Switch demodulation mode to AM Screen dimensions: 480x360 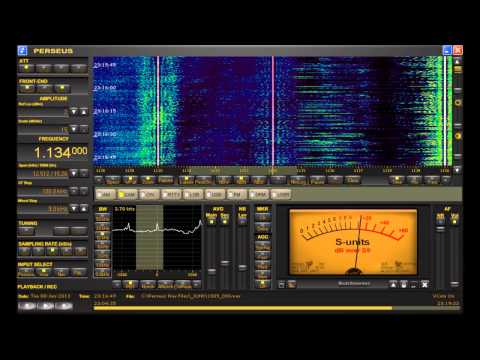pyautogui.click(x=106, y=194)
